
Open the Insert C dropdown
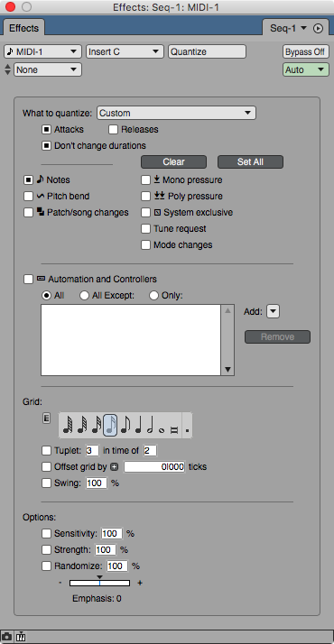click(125, 51)
